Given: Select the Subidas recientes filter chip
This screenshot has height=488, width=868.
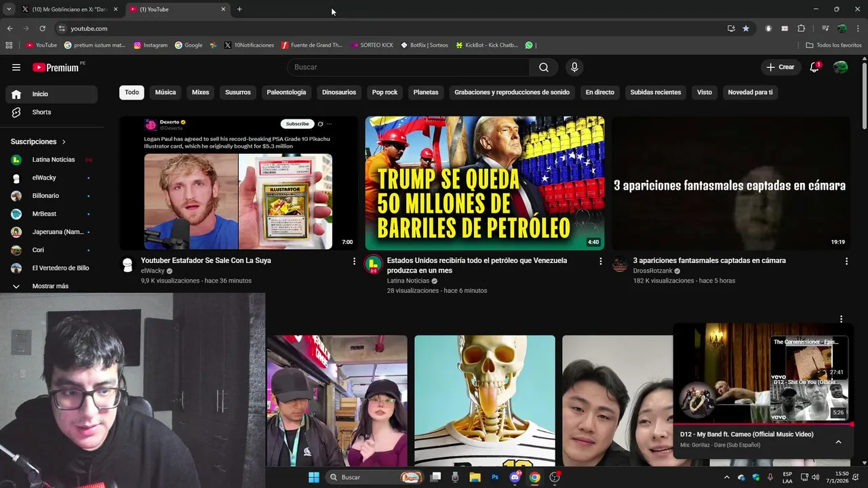Looking at the screenshot, I should (656, 92).
